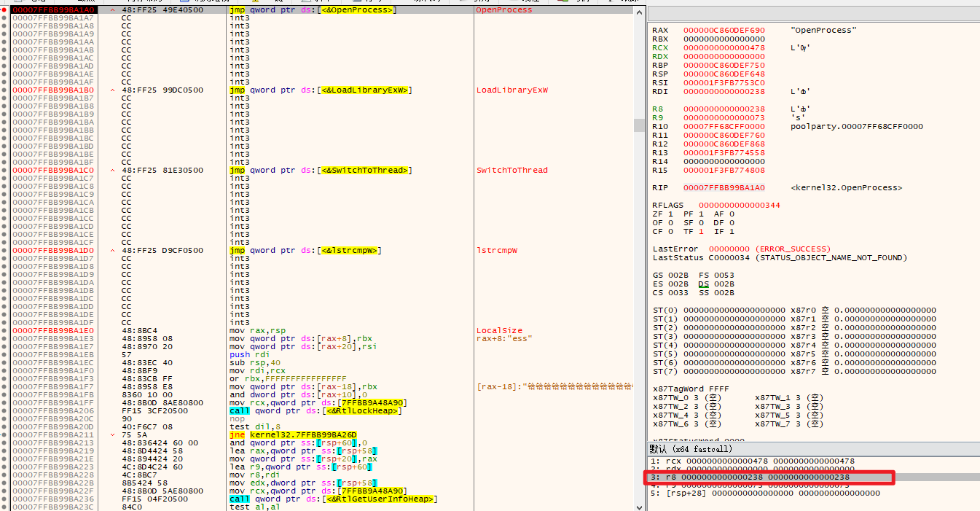Select the RCX register value 0000000000000478
Viewport: 980px width, 511px height.
(724, 48)
